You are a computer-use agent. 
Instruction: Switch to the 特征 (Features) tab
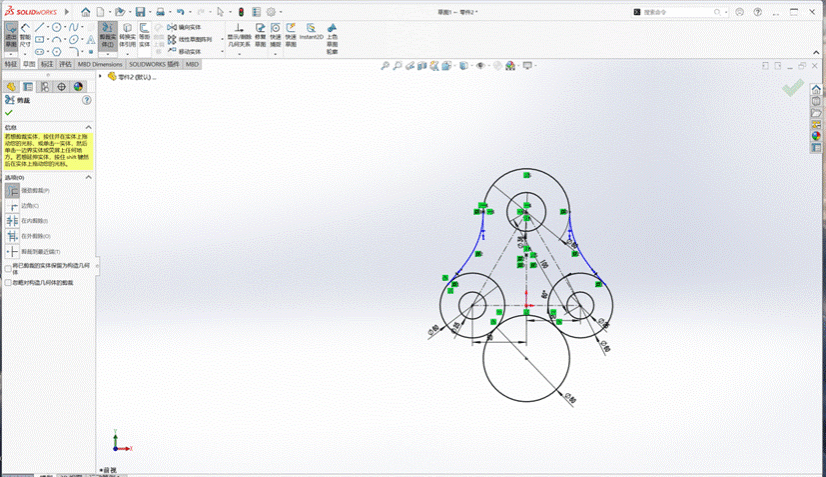coord(11,63)
